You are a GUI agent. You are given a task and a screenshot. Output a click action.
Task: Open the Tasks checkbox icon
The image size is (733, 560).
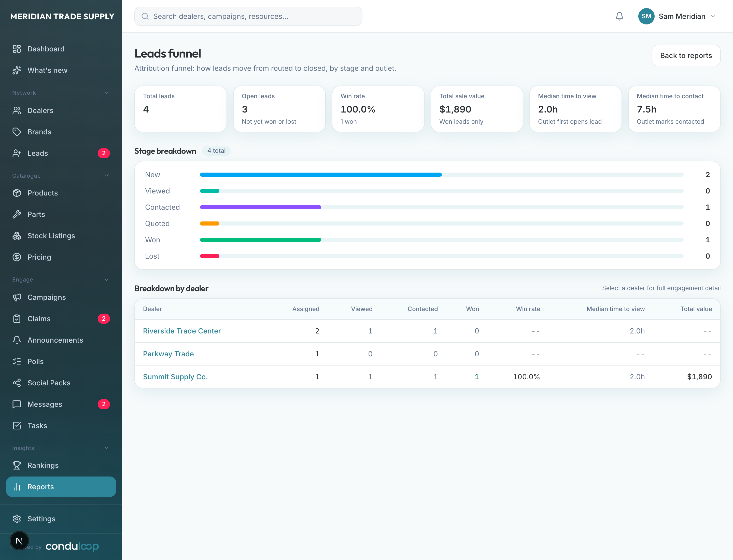(17, 425)
